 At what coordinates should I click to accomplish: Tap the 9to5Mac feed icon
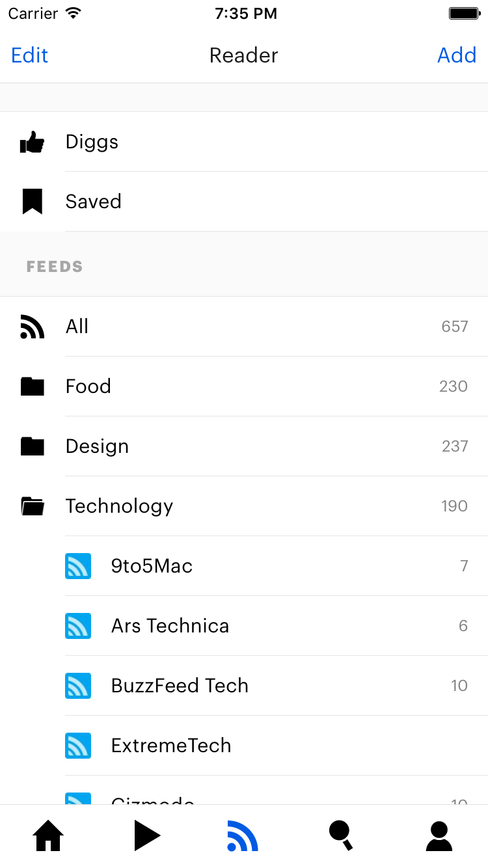coord(78,566)
